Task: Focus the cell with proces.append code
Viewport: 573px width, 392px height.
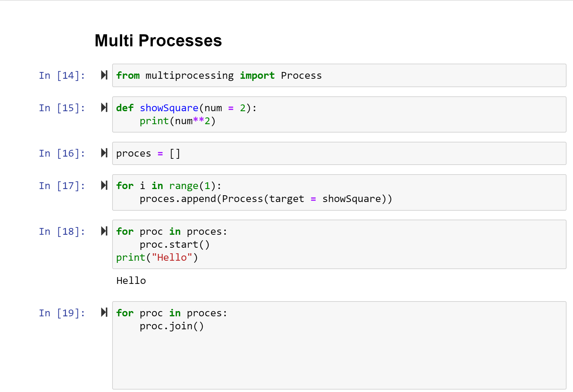Action: click(339, 192)
